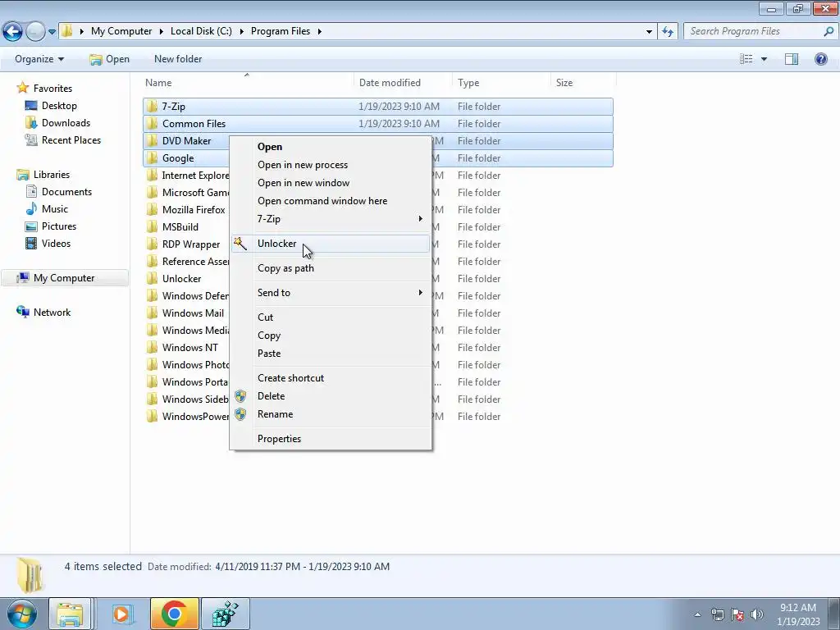Click the shield icon beside Delete
Image resolution: width=840 pixels, height=630 pixels.
(x=240, y=396)
